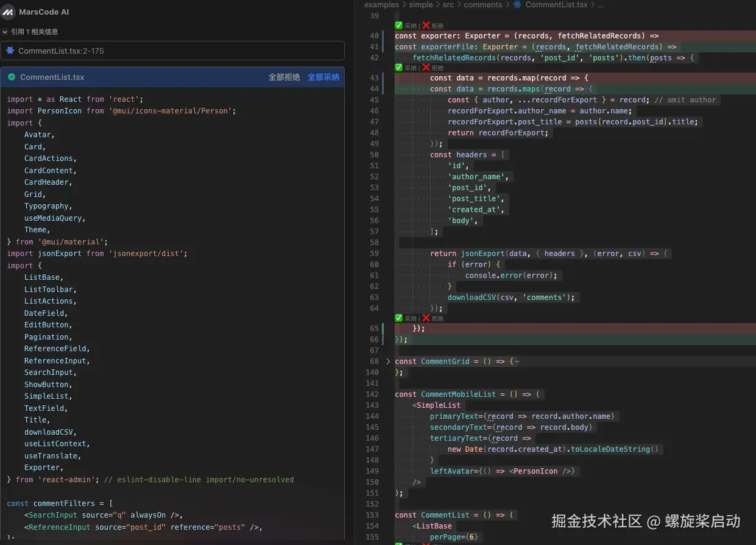
Task: Unfold the CommentGrid block at line 68
Action: click(x=389, y=362)
